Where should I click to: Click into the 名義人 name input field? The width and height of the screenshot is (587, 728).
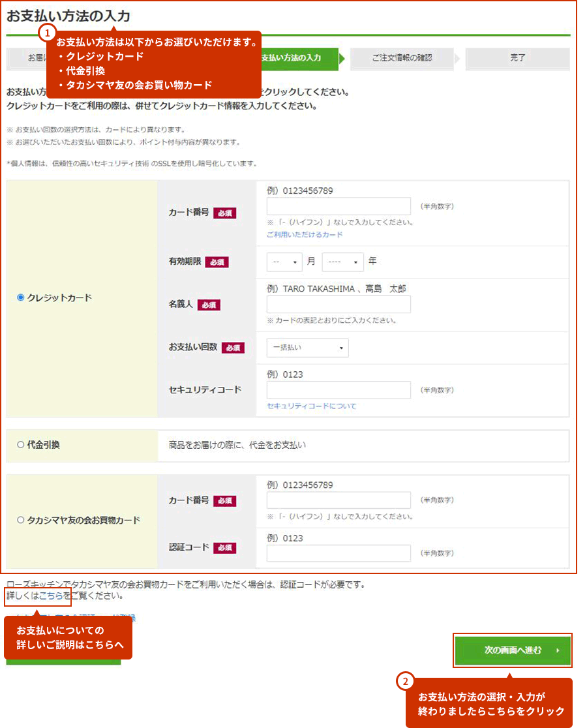[339, 305]
